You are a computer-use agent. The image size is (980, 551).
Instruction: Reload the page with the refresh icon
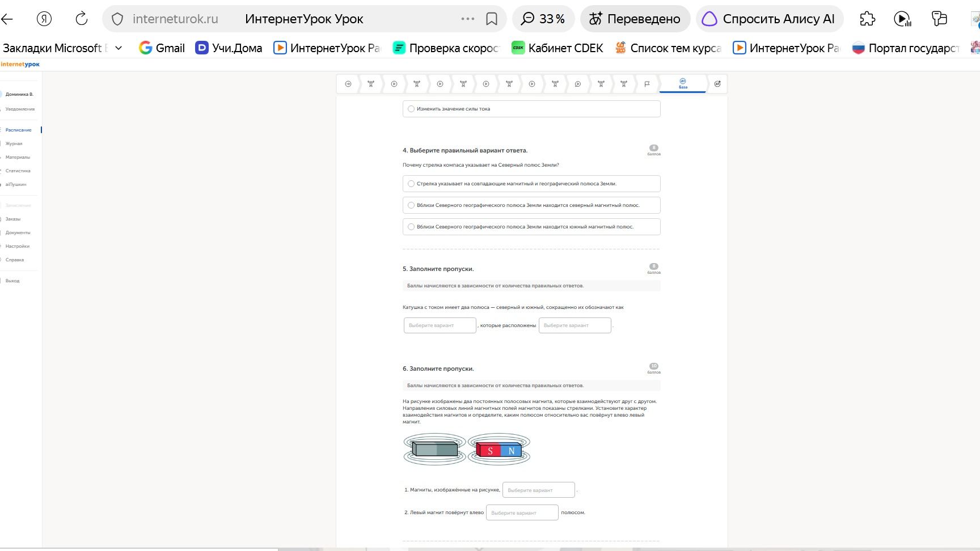pos(82,19)
